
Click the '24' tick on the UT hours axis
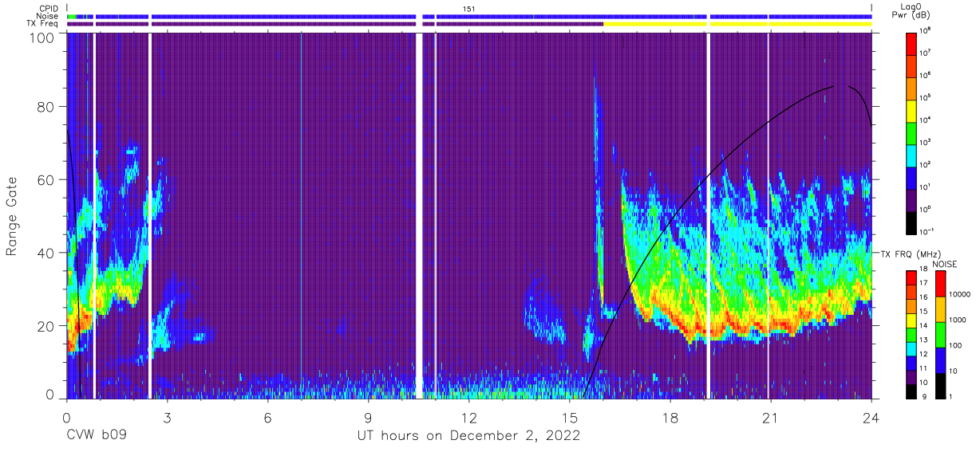coord(871,417)
